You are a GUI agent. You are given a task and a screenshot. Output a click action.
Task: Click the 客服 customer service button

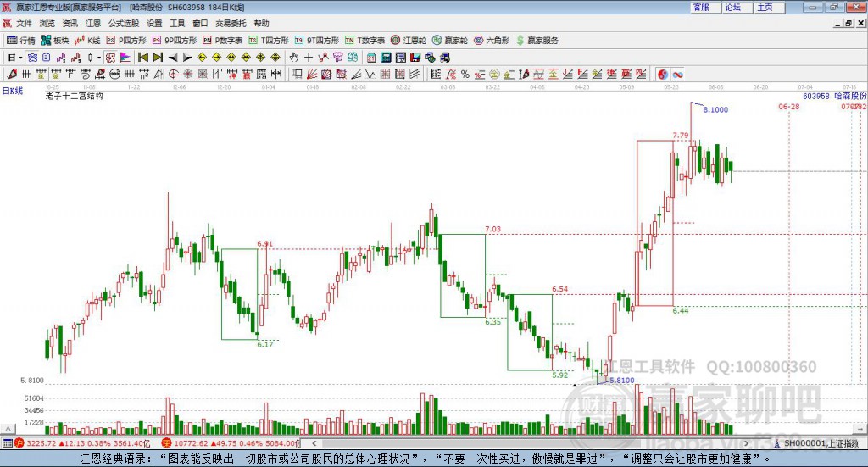[x=706, y=7]
